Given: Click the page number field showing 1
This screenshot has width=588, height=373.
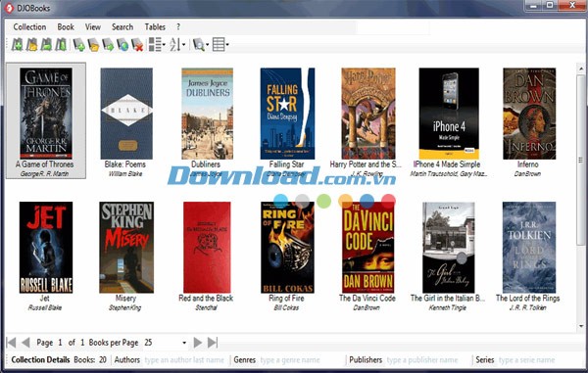Looking at the screenshot, I should pos(60,343).
